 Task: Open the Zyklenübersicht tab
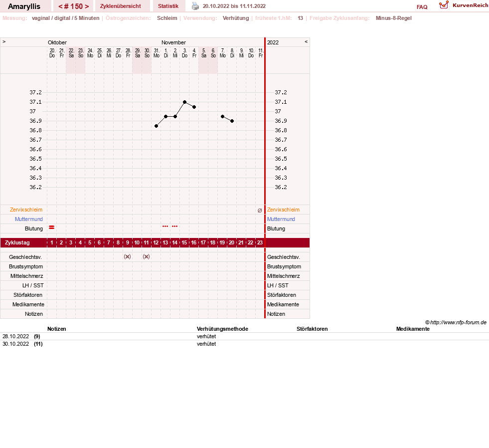coord(120,6)
